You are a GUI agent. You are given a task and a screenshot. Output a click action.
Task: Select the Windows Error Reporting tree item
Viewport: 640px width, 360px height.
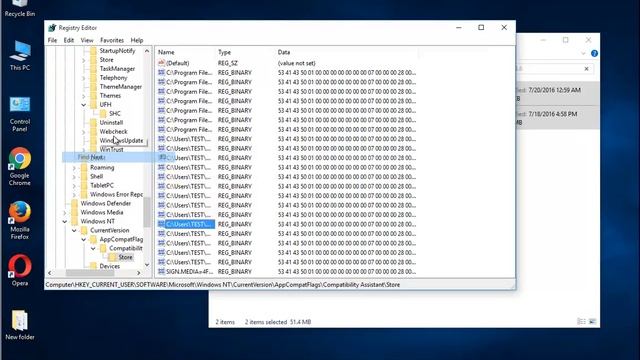(116, 194)
